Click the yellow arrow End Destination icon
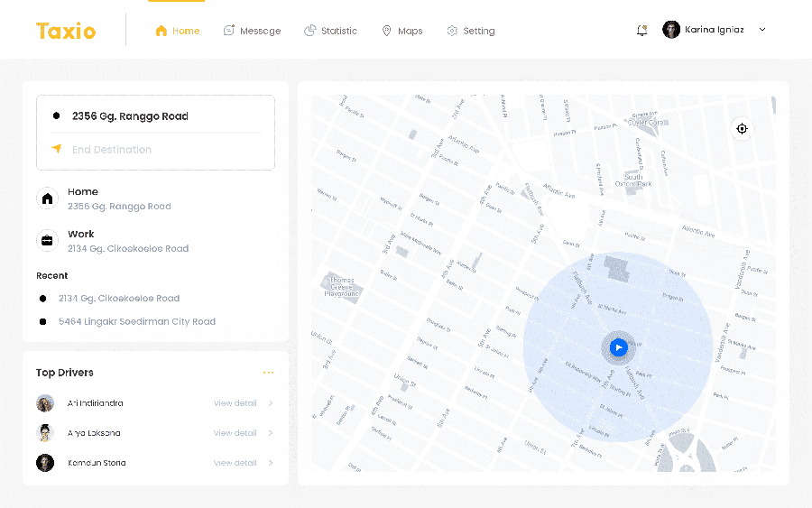812x508 pixels. click(x=57, y=149)
